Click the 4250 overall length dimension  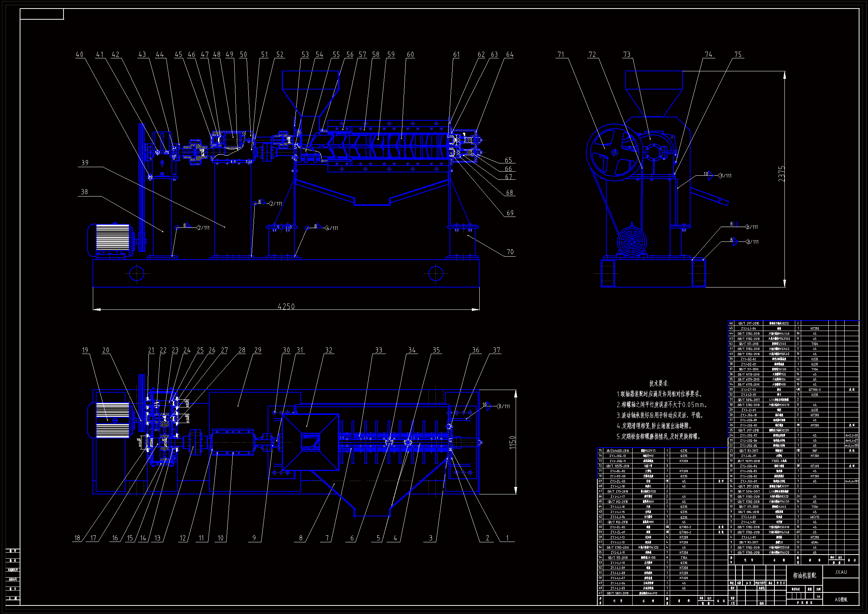coord(286,306)
